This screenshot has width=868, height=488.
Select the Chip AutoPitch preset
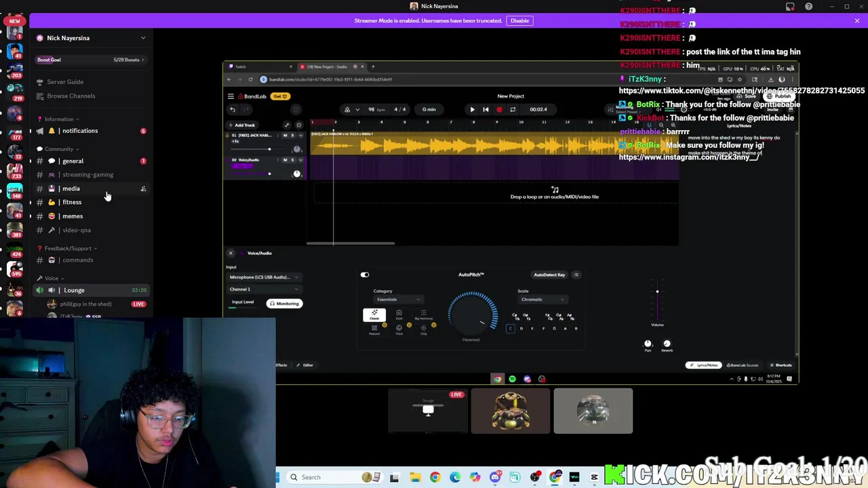(x=423, y=329)
